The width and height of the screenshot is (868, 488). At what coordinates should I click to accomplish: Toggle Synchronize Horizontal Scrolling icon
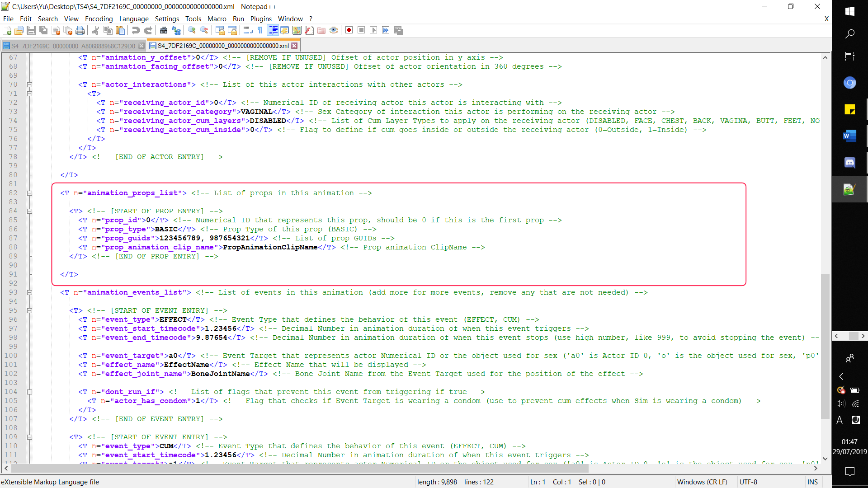(232, 30)
